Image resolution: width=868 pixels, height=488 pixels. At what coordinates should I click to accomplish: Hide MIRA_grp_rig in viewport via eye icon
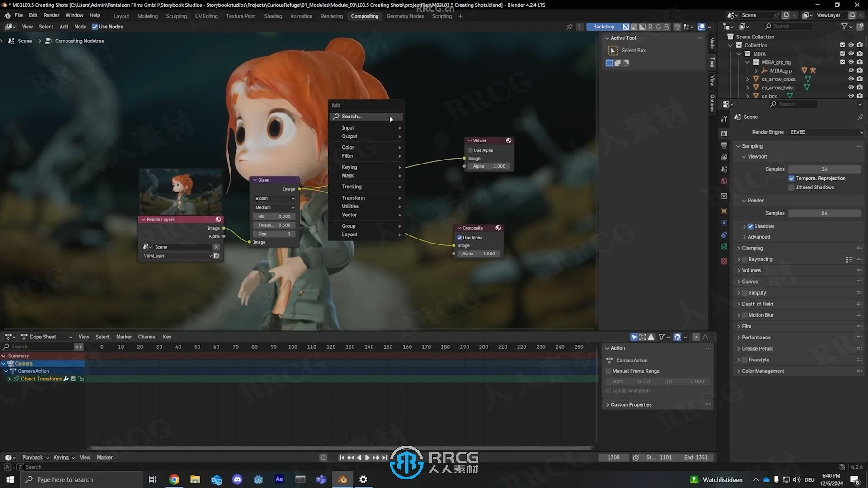(x=851, y=62)
